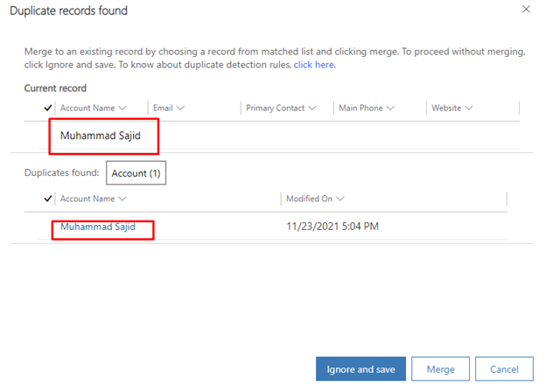Open Account Name dropdown in Duplicates grid
Screen dimensions: 546x392
pyautogui.click(x=122, y=199)
